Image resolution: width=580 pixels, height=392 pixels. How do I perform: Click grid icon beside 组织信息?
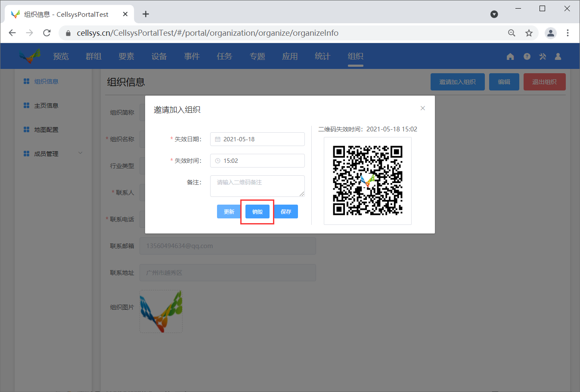[x=26, y=81]
